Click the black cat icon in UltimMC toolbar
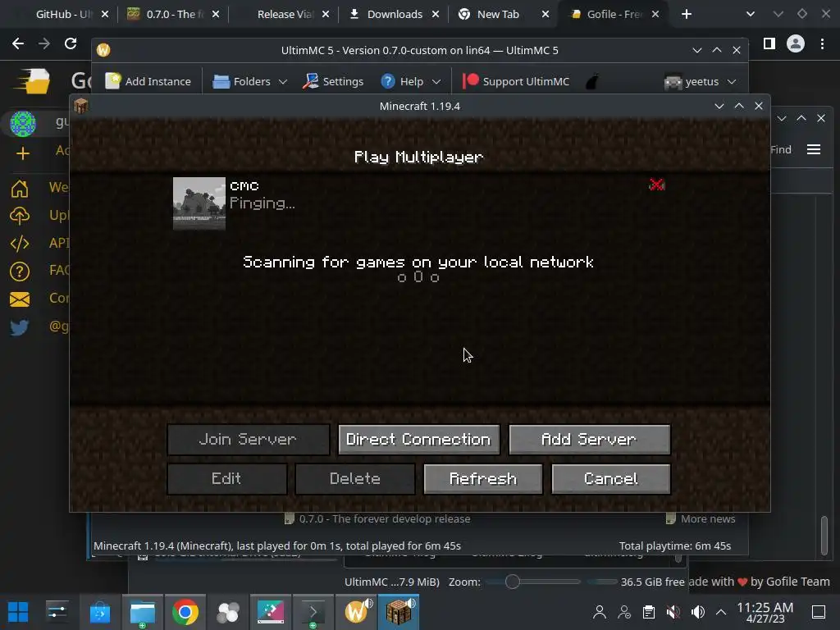This screenshot has width=840, height=630. pos(592,81)
